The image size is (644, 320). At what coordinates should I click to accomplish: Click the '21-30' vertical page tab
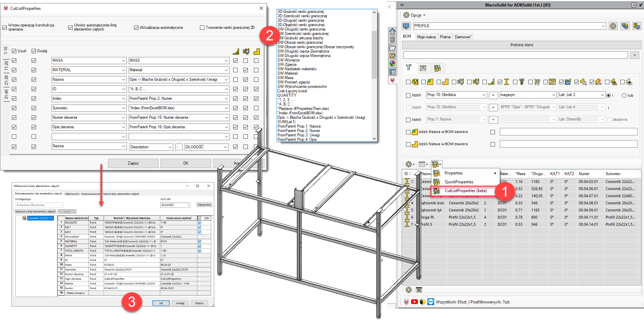coord(6,80)
